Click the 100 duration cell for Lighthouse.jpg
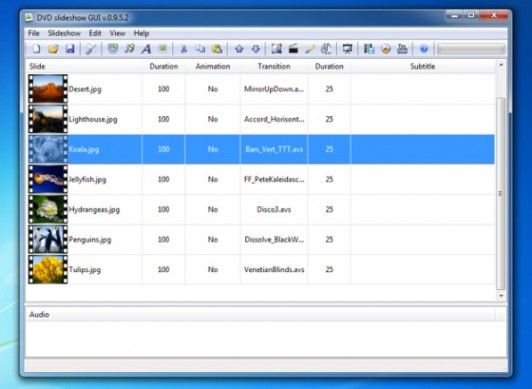This screenshot has width=532, height=389. [164, 119]
